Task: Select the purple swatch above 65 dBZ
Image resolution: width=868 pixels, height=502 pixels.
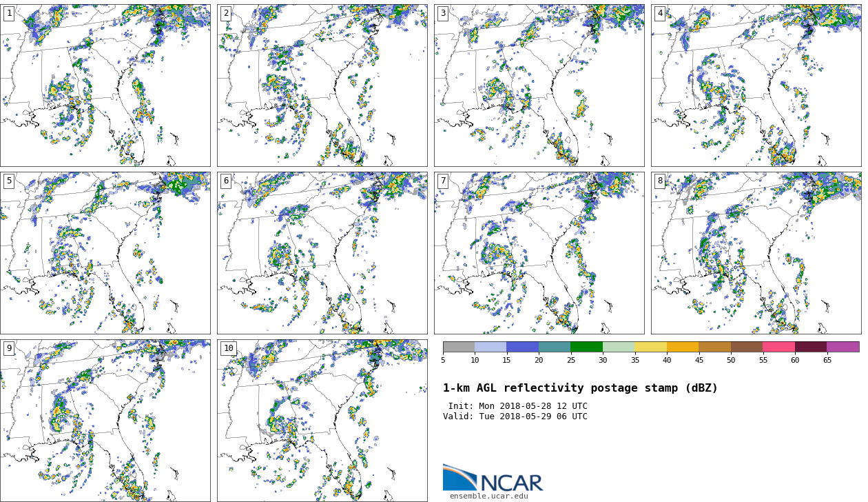Action: click(843, 347)
